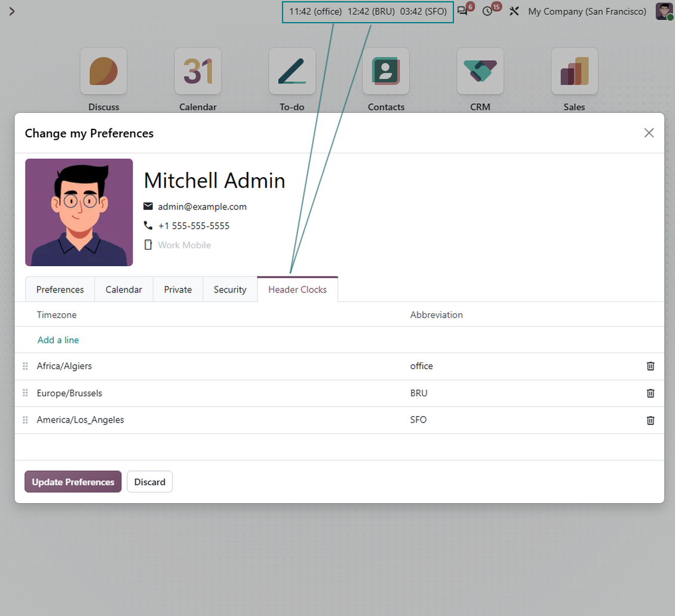Click drag handle of Europe/Brussels row
Screen dimensions: 675x616
[26, 393]
